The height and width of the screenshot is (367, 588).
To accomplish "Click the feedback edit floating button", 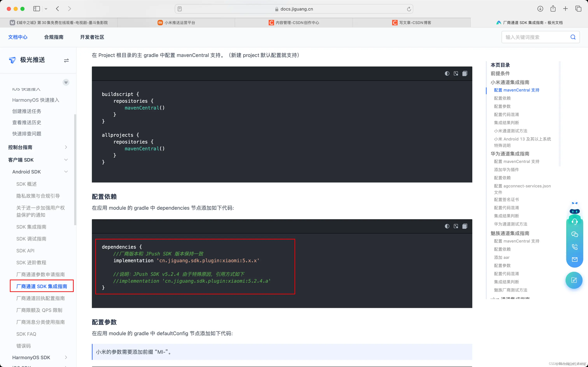I will pos(574,280).
